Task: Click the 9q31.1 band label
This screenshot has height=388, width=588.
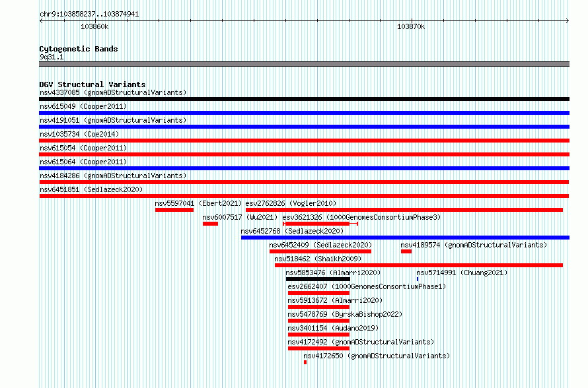Action: pyautogui.click(x=52, y=57)
